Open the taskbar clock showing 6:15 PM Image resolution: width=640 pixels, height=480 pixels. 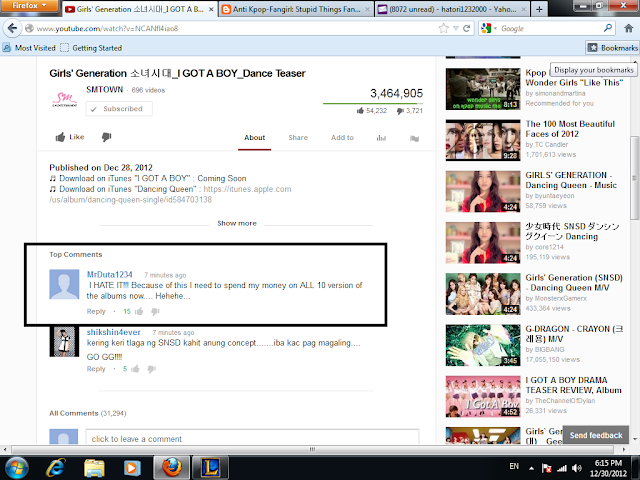[x=608, y=468]
